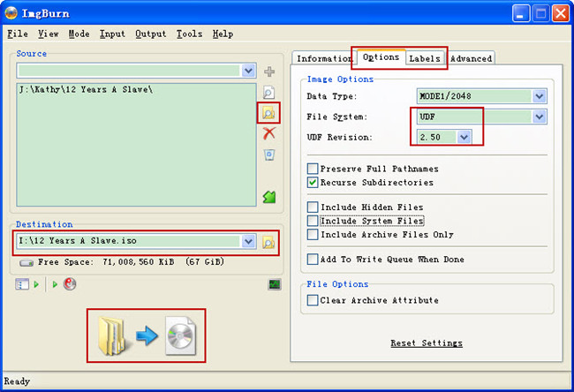Switch to the Labels tab
This screenshot has height=392, width=574.
(x=424, y=58)
